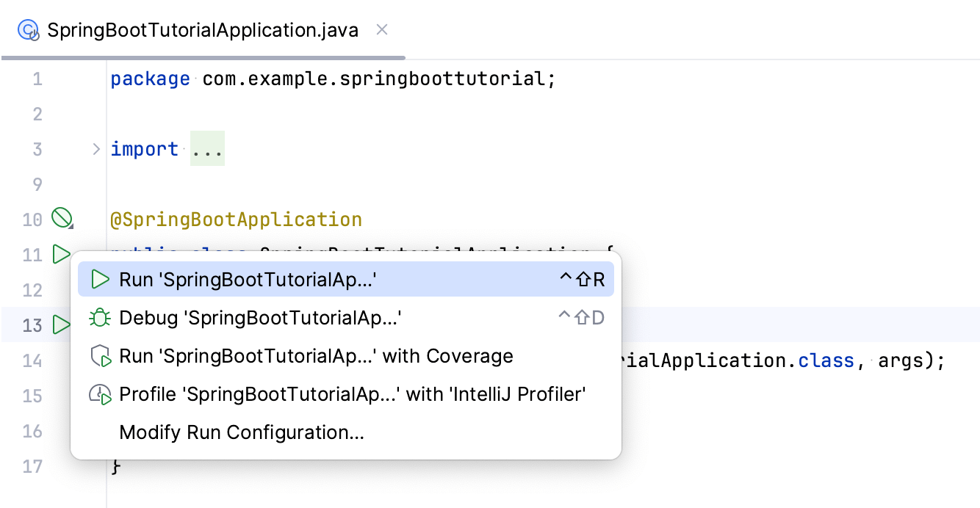The width and height of the screenshot is (980, 508).
Task: Click the Java class icon in the editor tab
Action: click(29, 30)
